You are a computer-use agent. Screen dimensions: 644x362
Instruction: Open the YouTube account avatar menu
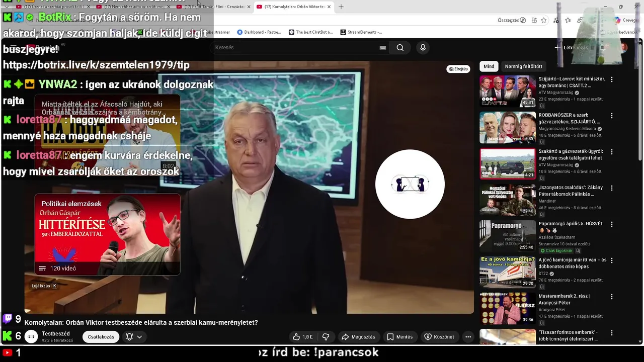(x=623, y=47)
